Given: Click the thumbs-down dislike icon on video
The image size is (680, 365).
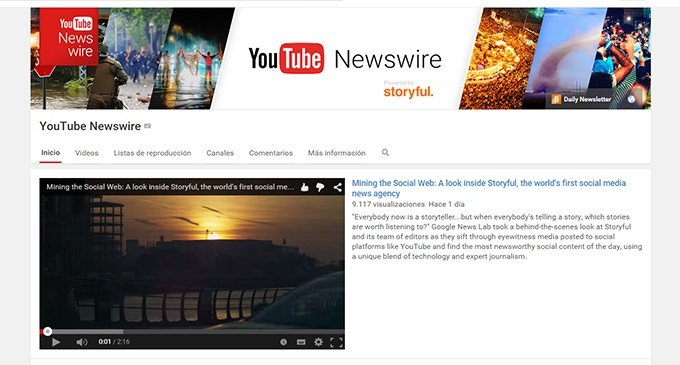Looking at the screenshot, I should click(x=320, y=187).
